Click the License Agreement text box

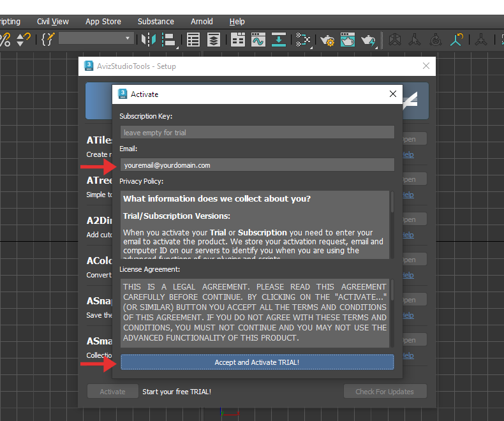click(255, 313)
